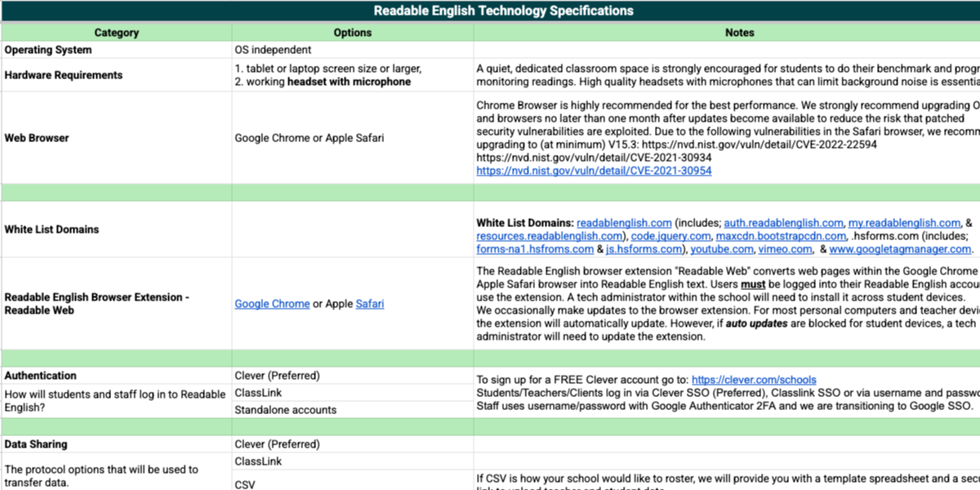This screenshot has width=980, height=490.
Task: Open the CVE-2021-30954 NVD link
Action: pos(594,171)
